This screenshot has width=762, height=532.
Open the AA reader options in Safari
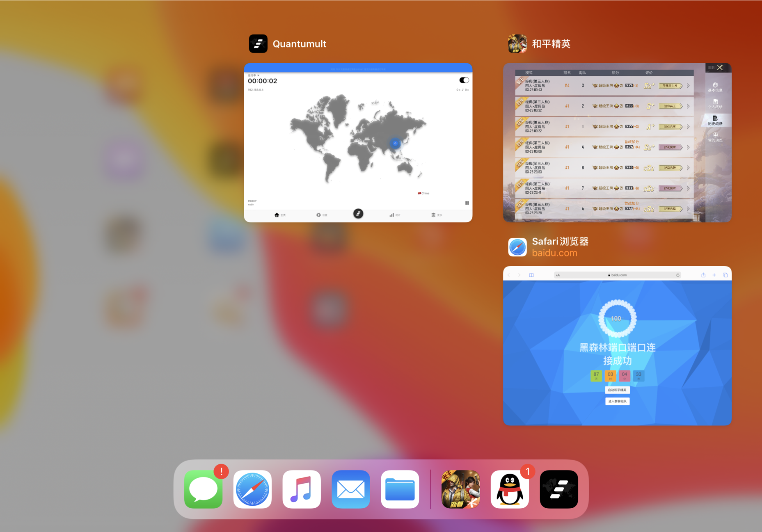click(558, 275)
